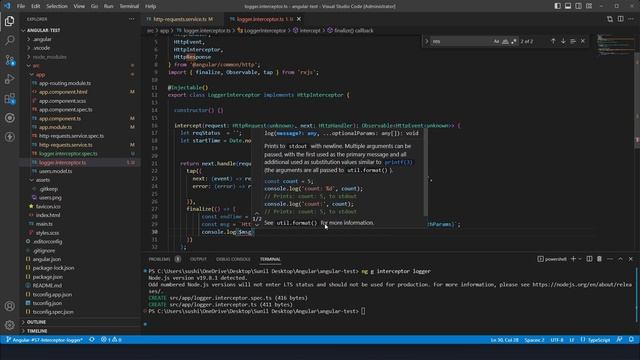Viewport: 640px width, 360px height.
Task: Open the Help menu
Action: pos(150,6)
